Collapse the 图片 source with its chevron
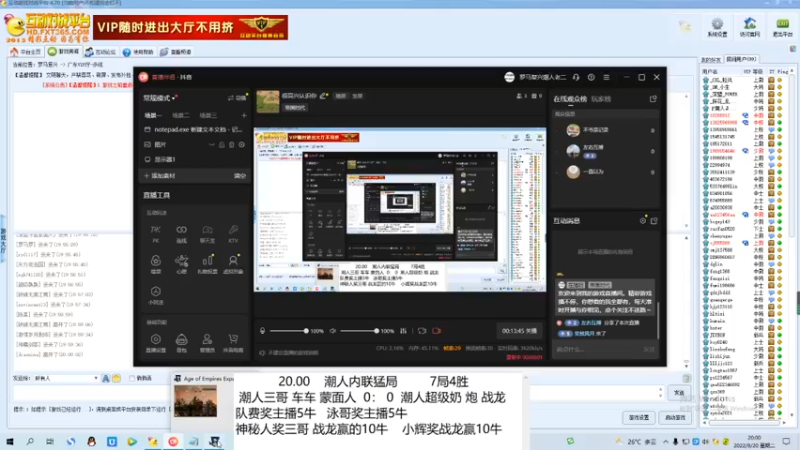 tap(211, 145)
